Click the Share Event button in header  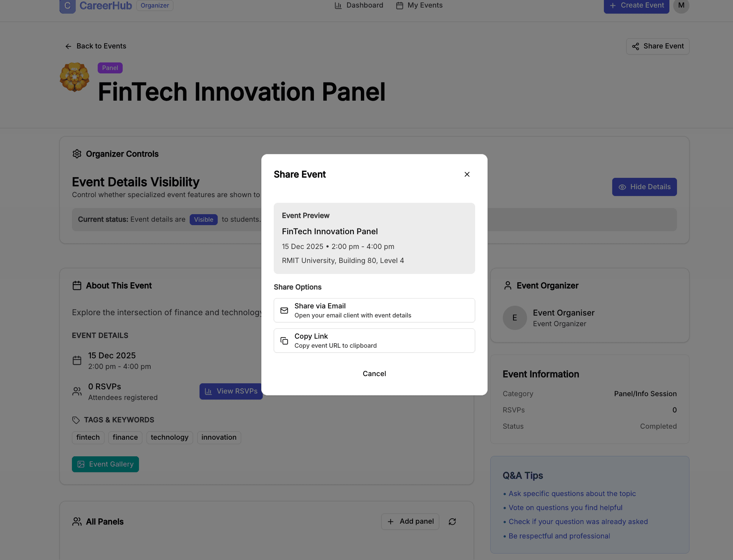658,46
